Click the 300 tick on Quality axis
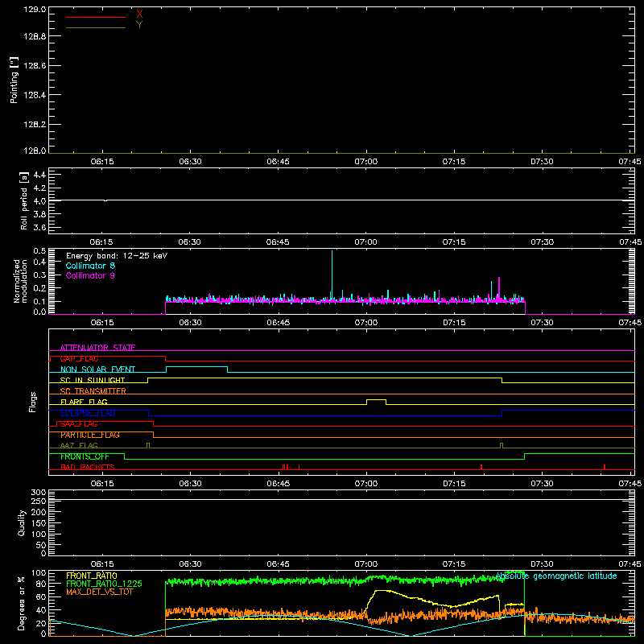 (x=39, y=493)
